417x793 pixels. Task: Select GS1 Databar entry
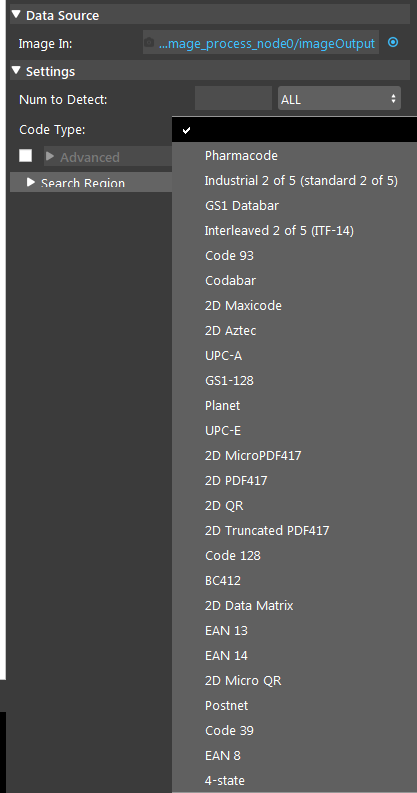click(x=242, y=206)
